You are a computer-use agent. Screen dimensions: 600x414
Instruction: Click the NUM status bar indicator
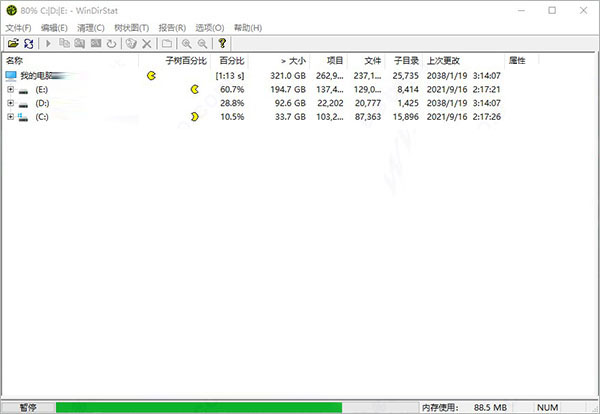point(547,408)
